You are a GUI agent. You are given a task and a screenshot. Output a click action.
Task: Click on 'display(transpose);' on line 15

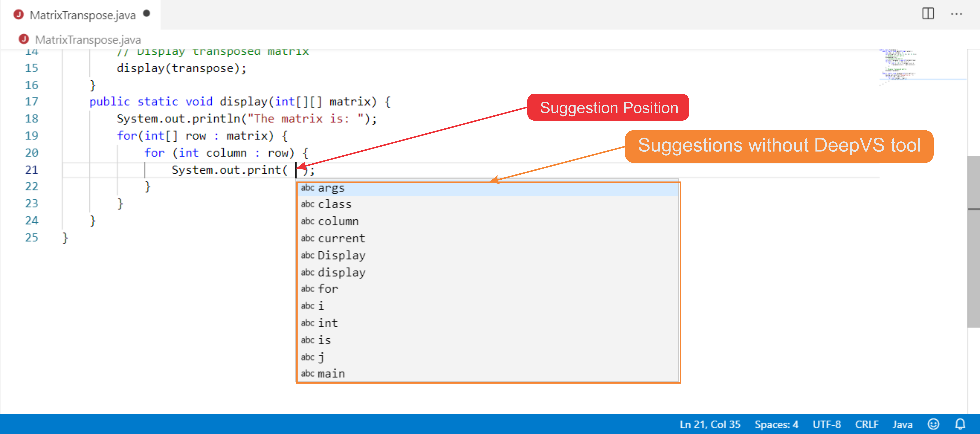point(182,68)
